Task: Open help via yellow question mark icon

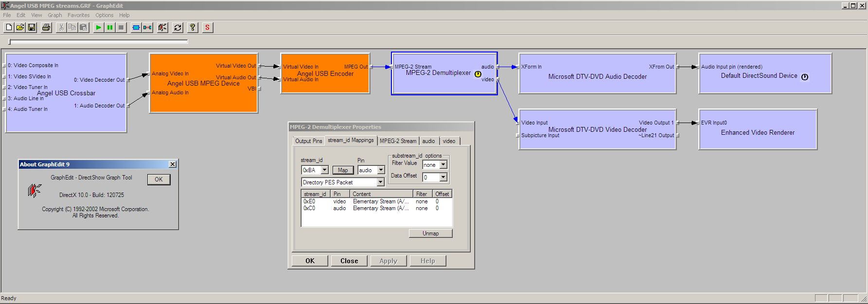Action: click(193, 27)
